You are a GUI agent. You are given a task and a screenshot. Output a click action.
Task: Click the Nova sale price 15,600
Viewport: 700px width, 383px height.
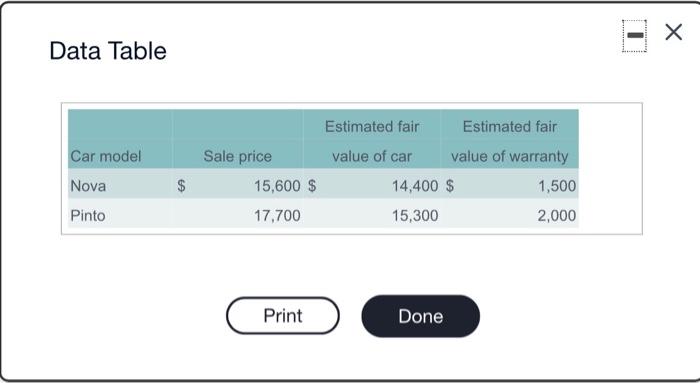(x=277, y=186)
